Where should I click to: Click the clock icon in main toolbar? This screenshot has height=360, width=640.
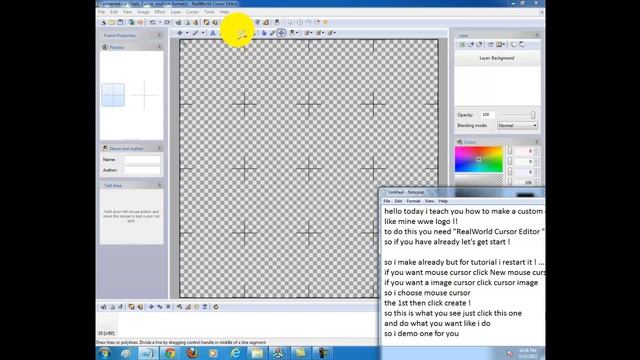tap(300, 22)
